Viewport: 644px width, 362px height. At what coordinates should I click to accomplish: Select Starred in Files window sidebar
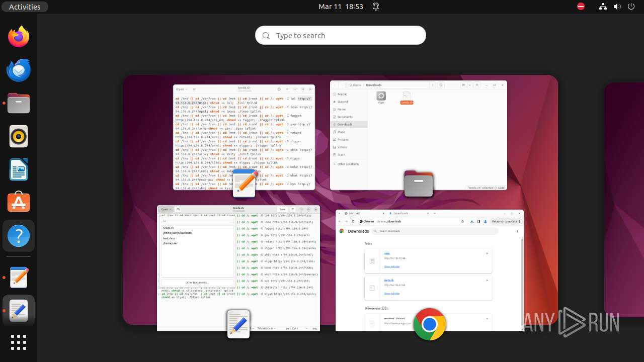pyautogui.click(x=349, y=102)
